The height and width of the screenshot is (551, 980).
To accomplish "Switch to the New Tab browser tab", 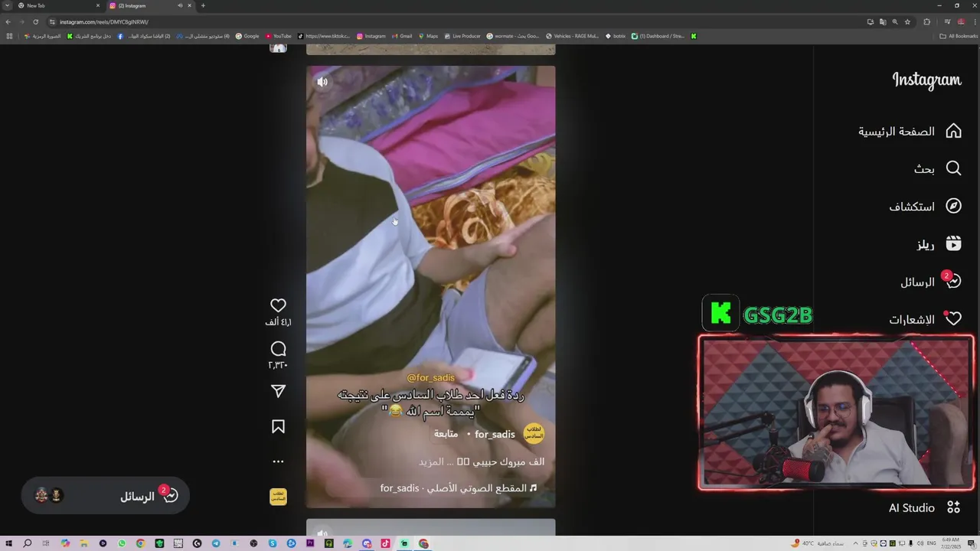I will [59, 5].
